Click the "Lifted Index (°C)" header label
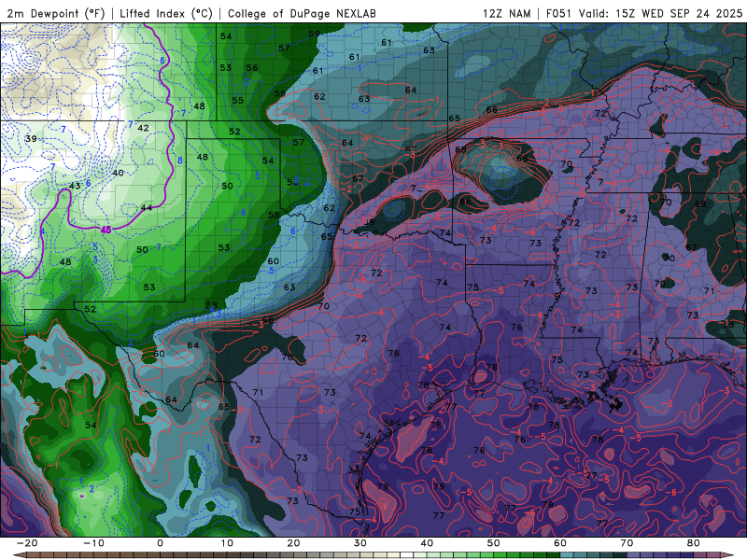The image size is (747, 560). click(x=166, y=13)
